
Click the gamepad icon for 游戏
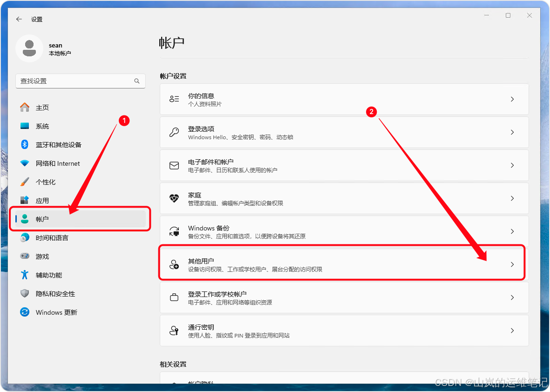tap(25, 256)
